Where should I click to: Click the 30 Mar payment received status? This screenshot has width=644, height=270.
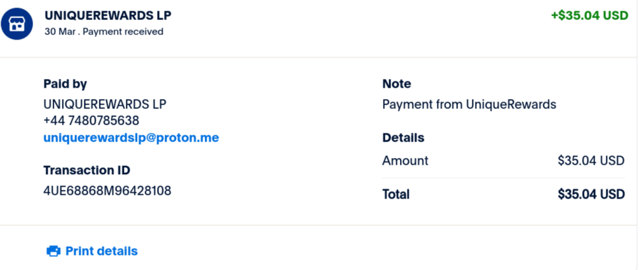point(104,32)
